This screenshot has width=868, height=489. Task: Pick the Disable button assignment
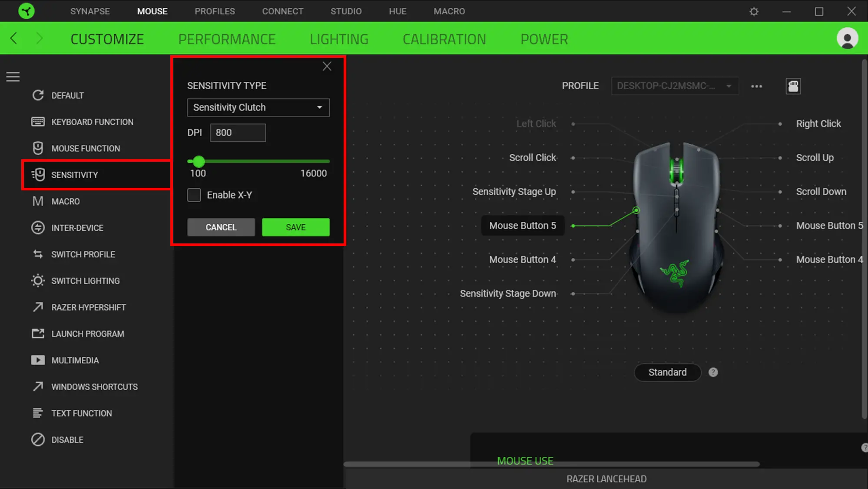[x=67, y=439]
